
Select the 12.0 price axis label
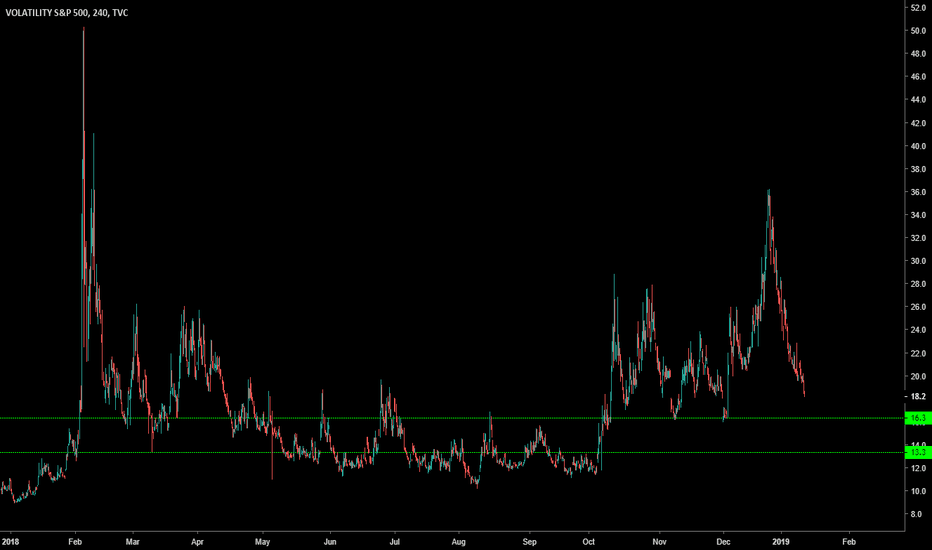point(918,468)
